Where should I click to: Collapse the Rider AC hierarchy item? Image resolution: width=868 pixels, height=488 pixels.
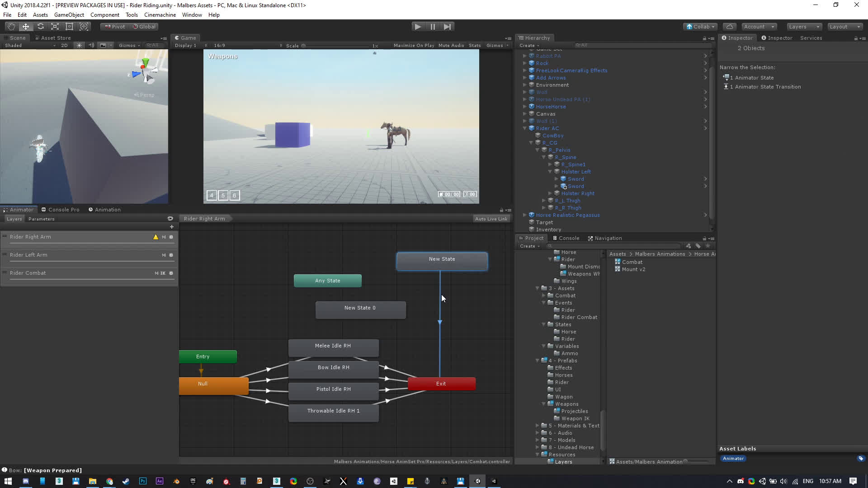[524, 128]
